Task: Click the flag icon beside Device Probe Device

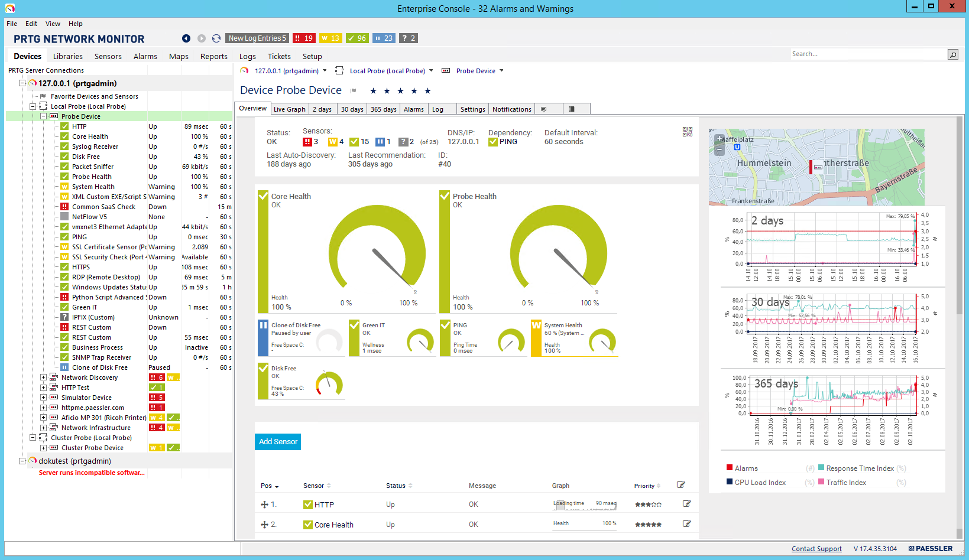Action: [354, 91]
